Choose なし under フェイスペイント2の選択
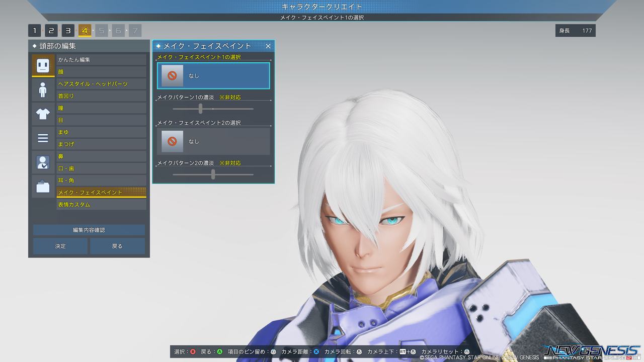This screenshot has height=362, width=644. (x=213, y=141)
